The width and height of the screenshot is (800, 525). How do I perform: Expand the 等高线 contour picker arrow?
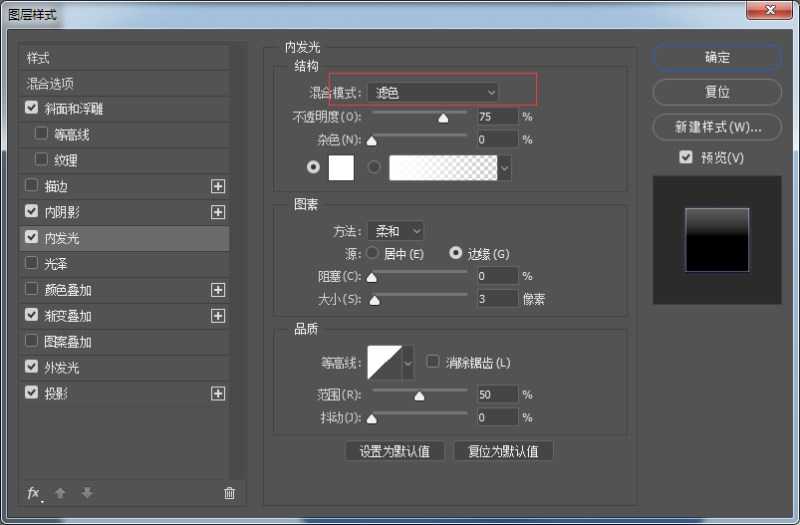[x=408, y=362]
